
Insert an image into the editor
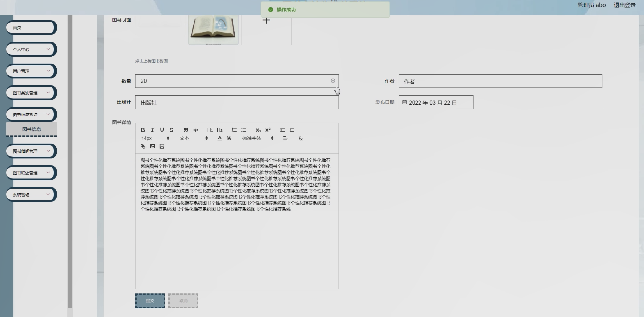153,146
